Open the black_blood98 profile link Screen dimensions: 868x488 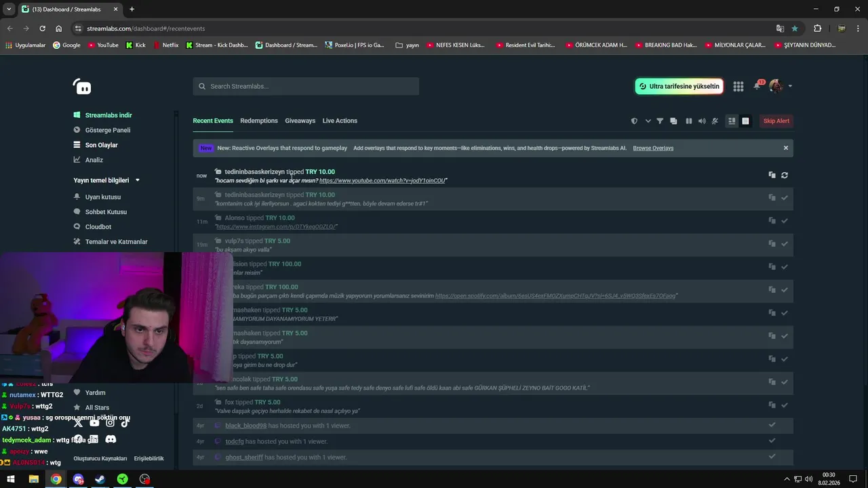(245, 426)
